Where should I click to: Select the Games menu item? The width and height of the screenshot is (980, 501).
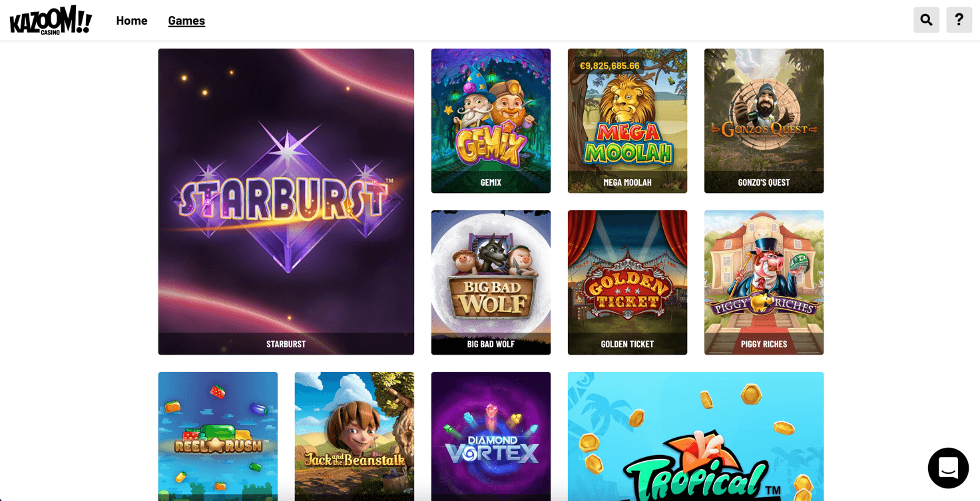(186, 21)
